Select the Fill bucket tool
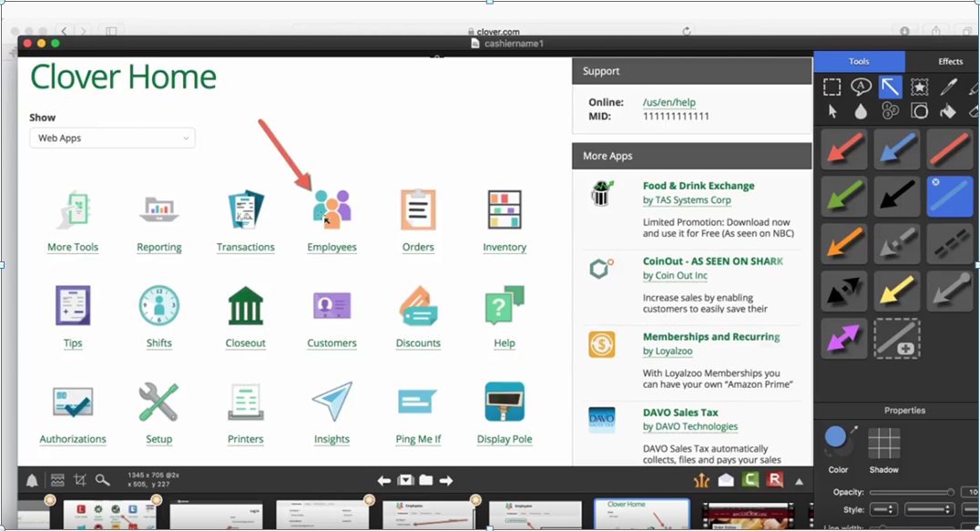Screen dimensions: 980x531 point(949,111)
